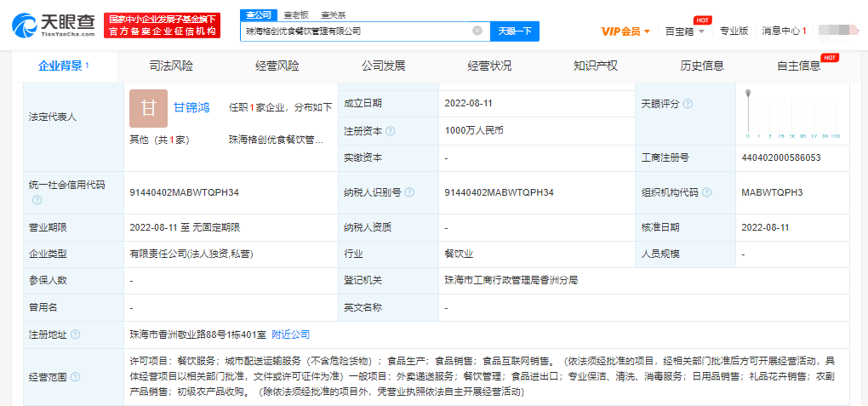868x406 pixels.
Task: Open the 自主信息 tab
Action: pyautogui.click(x=800, y=66)
